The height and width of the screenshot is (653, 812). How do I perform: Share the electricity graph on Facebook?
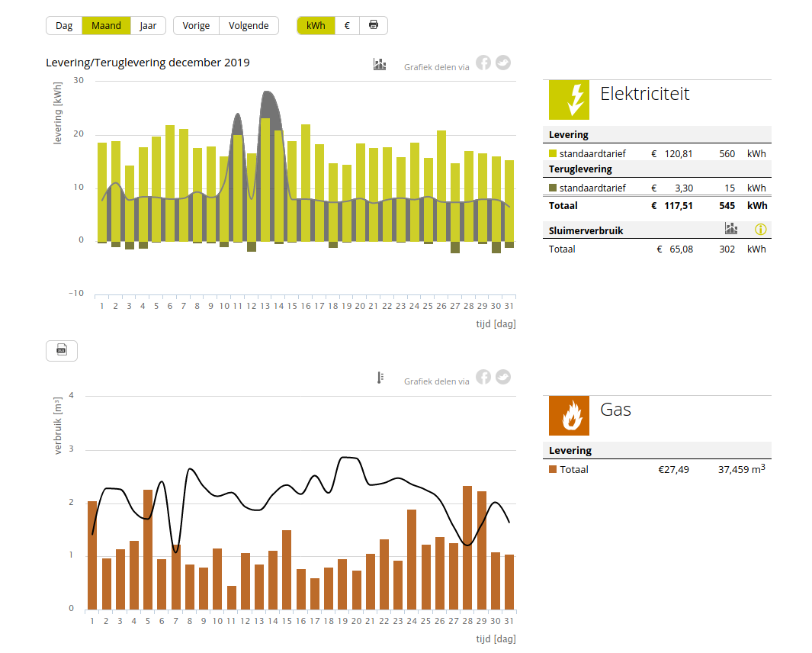[483, 63]
